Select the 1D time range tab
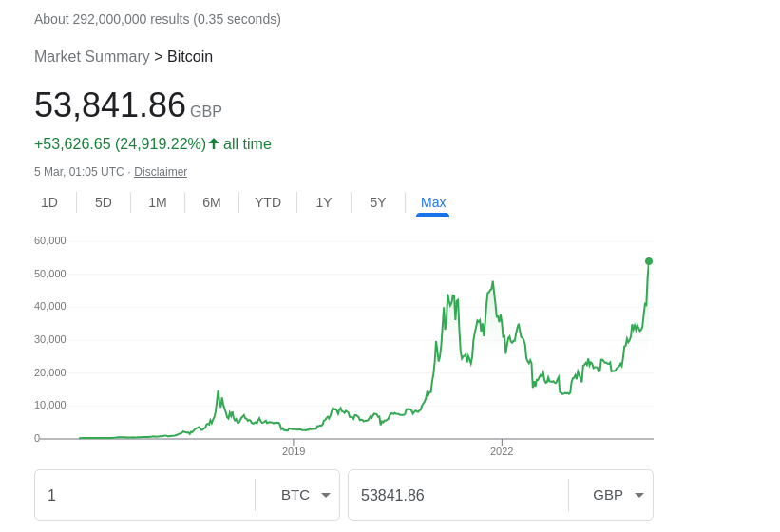Image resolution: width=780 pixels, height=532 pixels. click(x=49, y=203)
